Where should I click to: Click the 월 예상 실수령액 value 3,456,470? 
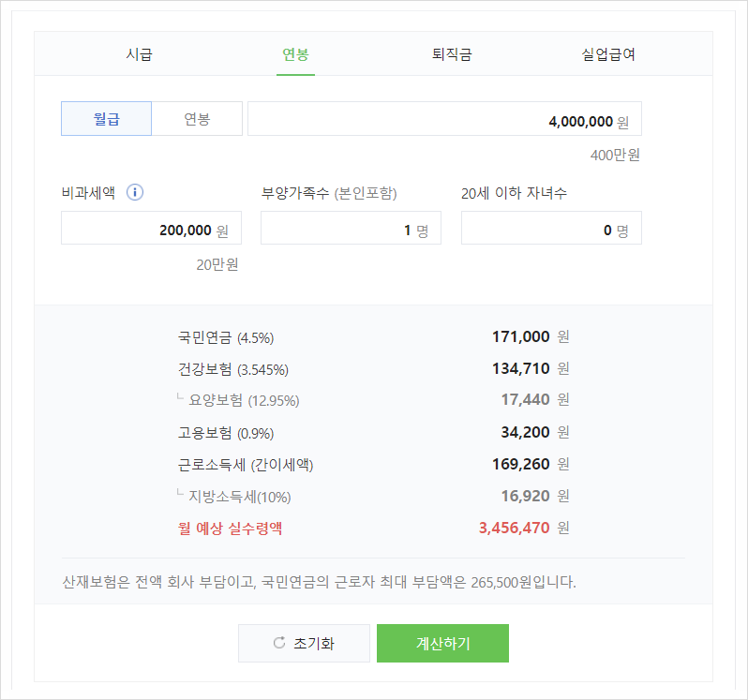click(x=514, y=528)
